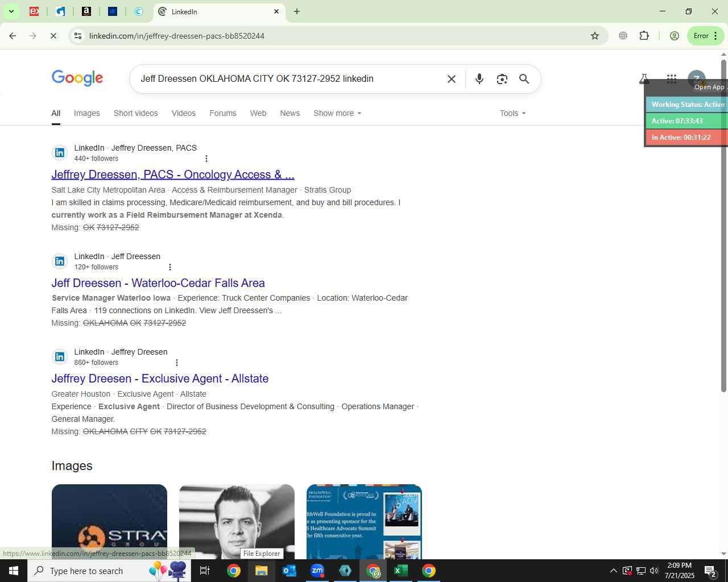Open the Forums search tab
Viewport: 728px width, 582px height.
(x=223, y=113)
